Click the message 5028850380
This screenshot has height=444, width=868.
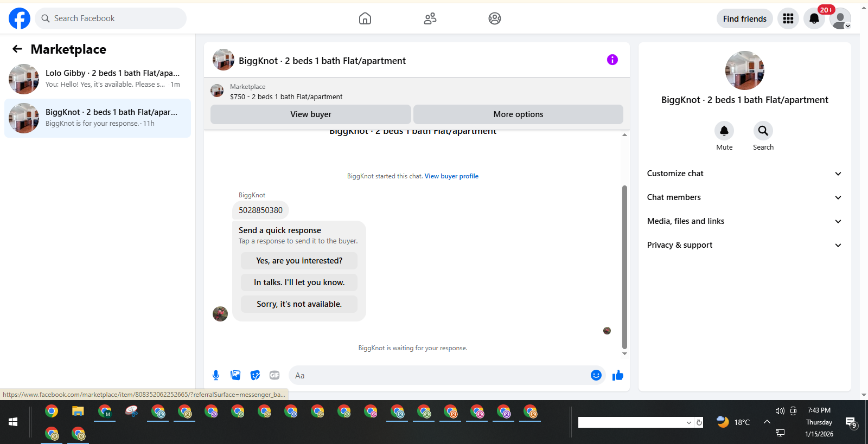260,210
